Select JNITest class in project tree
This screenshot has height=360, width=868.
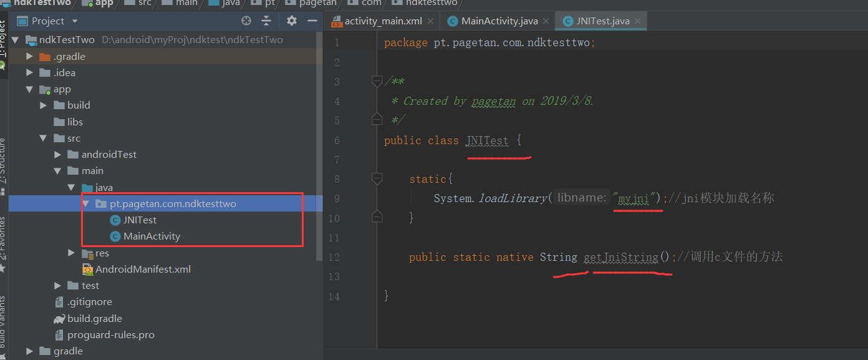140,220
